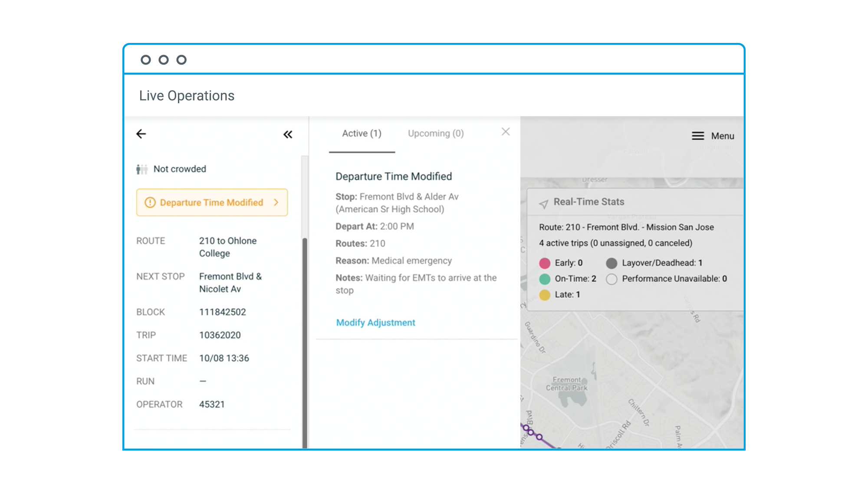
Task: Click the yellow Late status dot
Action: pyautogui.click(x=545, y=295)
